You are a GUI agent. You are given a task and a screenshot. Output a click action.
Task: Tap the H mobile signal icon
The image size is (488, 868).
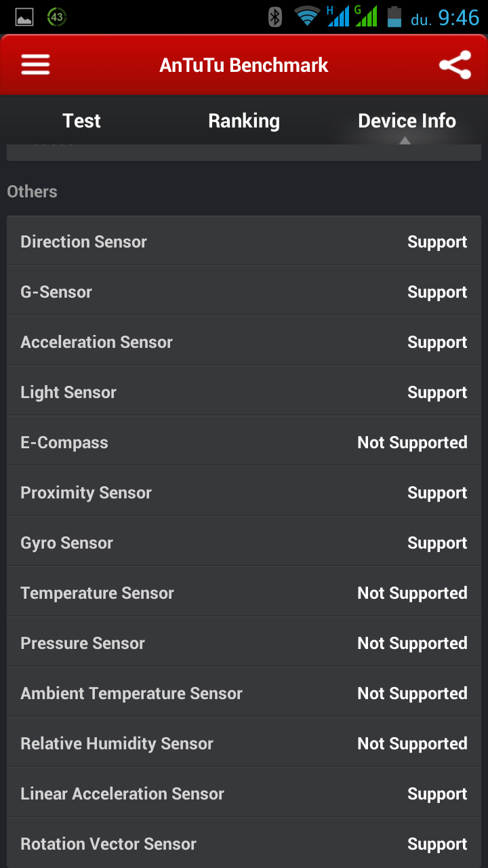338,17
